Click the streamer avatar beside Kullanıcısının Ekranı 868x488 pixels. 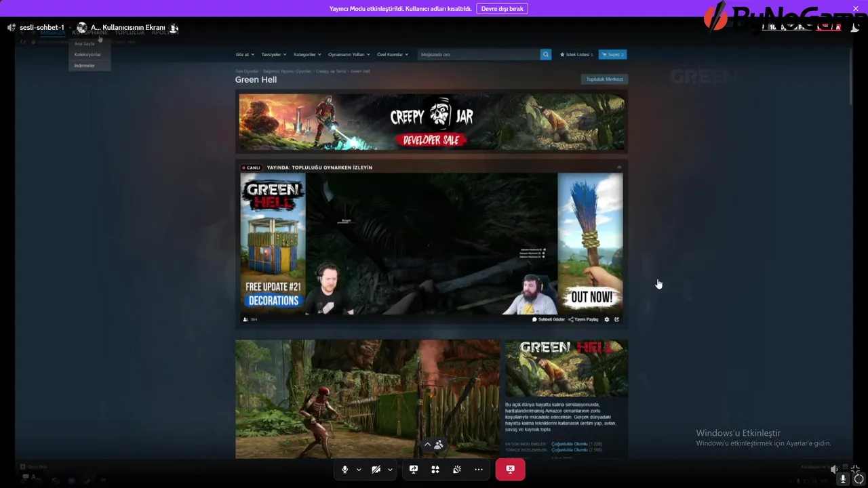point(82,28)
